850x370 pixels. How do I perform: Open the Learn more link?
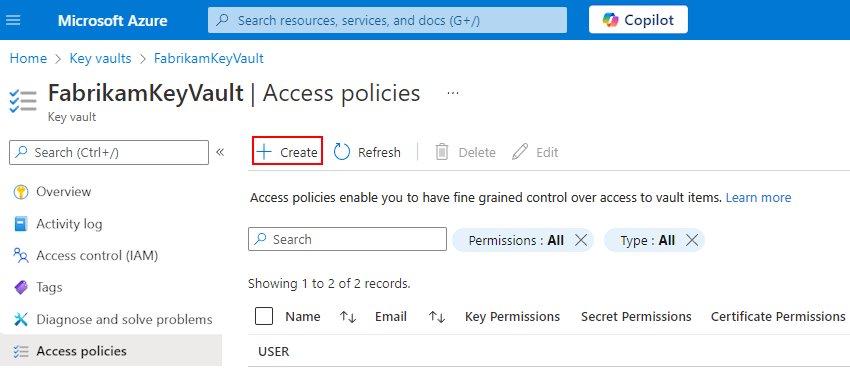click(758, 198)
